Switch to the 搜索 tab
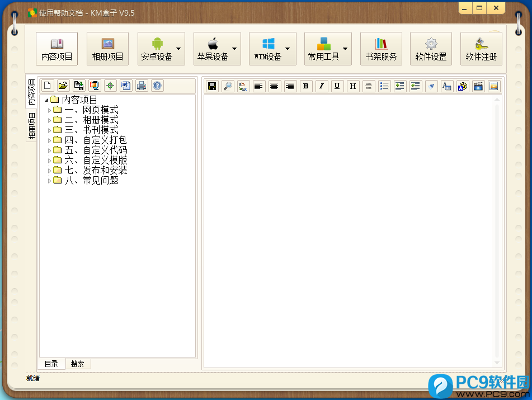This screenshot has width=532, height=400. tap(78, 364)
